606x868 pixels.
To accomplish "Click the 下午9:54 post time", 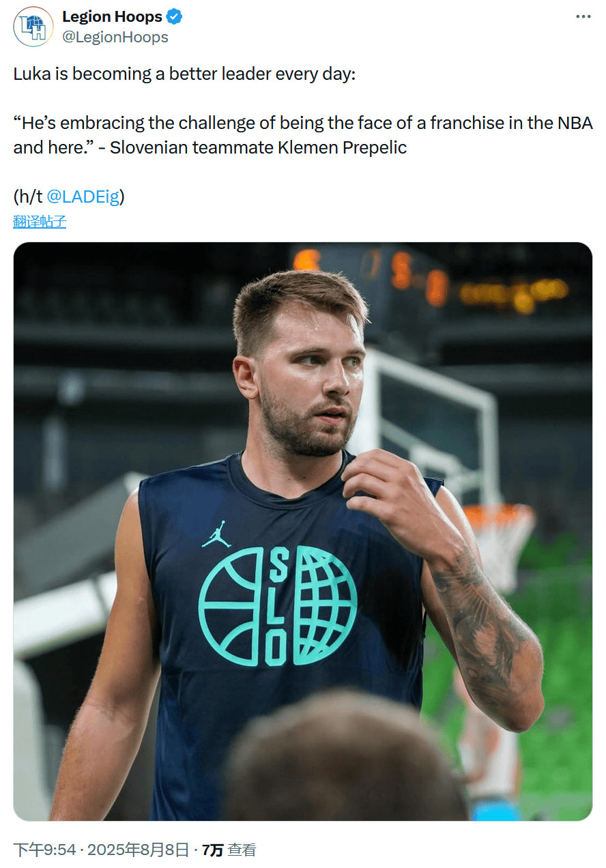I will [x=44, y=850].
